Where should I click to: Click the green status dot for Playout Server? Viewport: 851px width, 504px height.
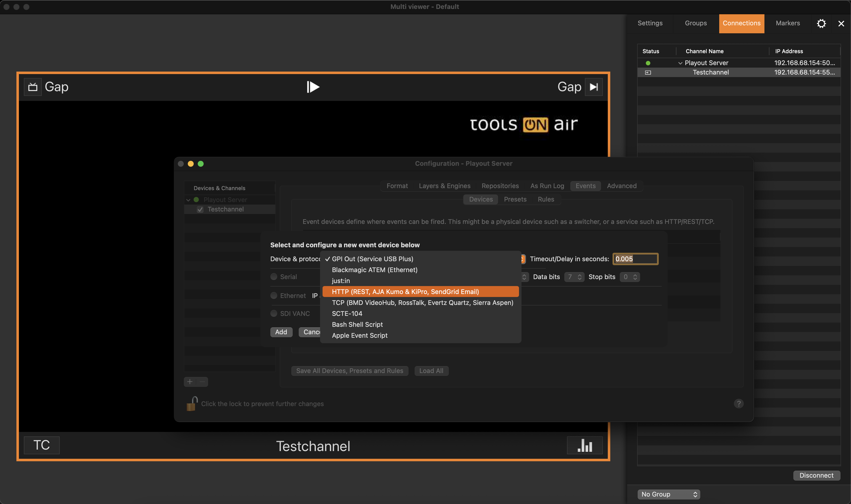point(648,63)
